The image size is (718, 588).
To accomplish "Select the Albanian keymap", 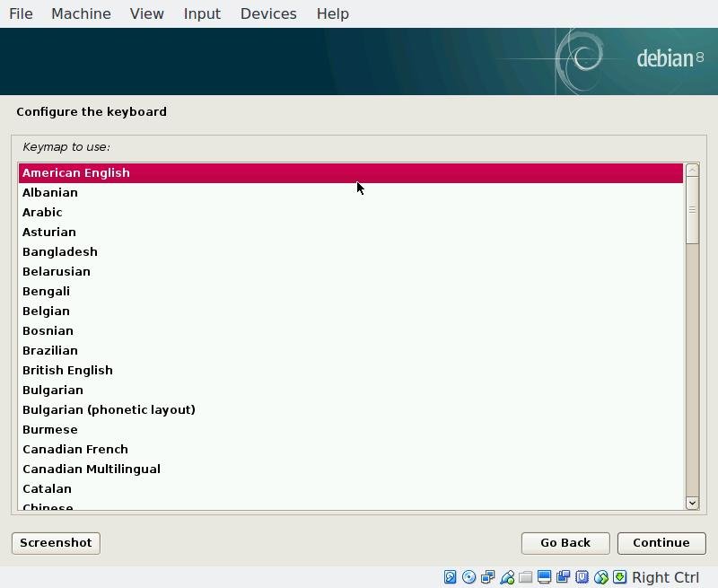I will (x=351, y=193).
